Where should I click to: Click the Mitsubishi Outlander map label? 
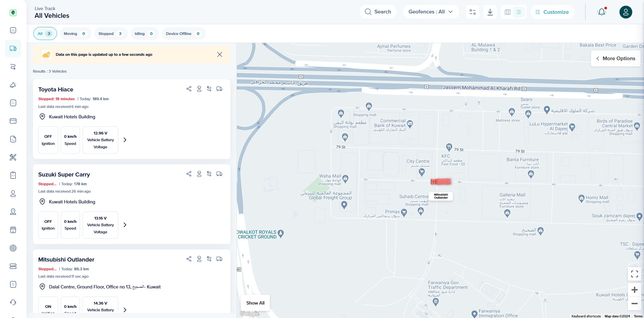441,196
